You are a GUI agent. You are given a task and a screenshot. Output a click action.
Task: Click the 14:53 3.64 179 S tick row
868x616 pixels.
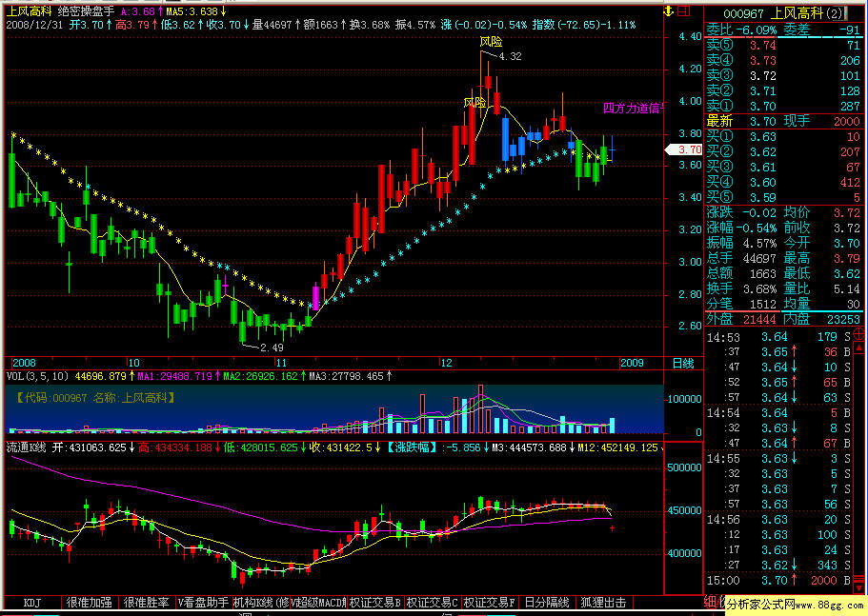pos(778,337)
